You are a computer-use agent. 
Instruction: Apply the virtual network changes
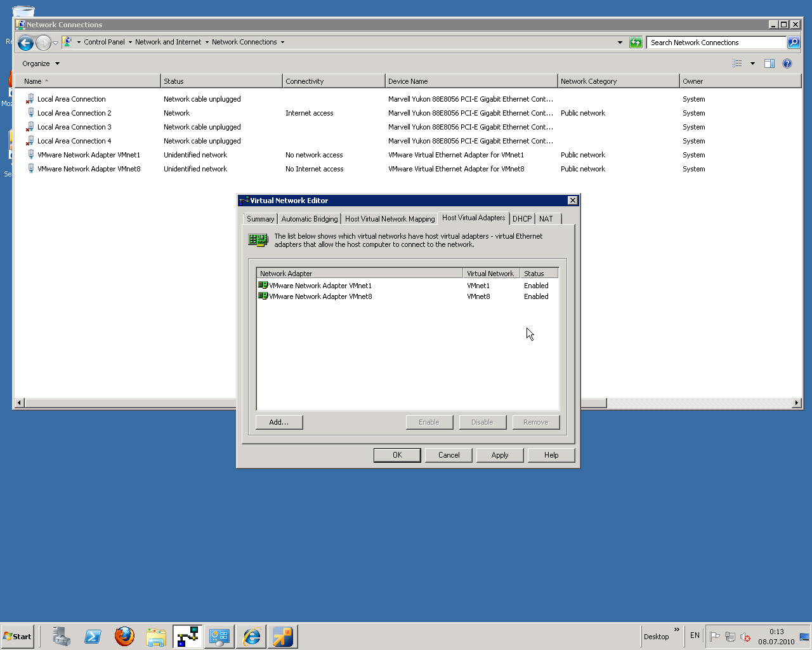tap(500, 455)
